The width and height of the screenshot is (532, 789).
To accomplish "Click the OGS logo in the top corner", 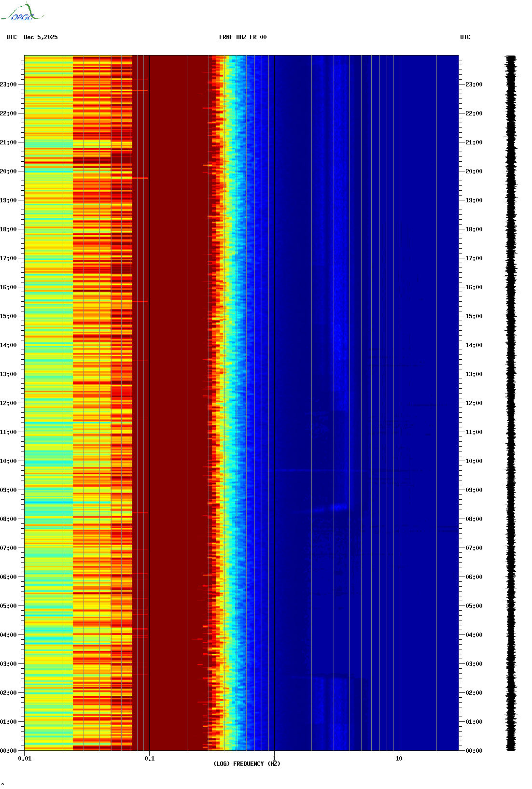I will point(22,13).
